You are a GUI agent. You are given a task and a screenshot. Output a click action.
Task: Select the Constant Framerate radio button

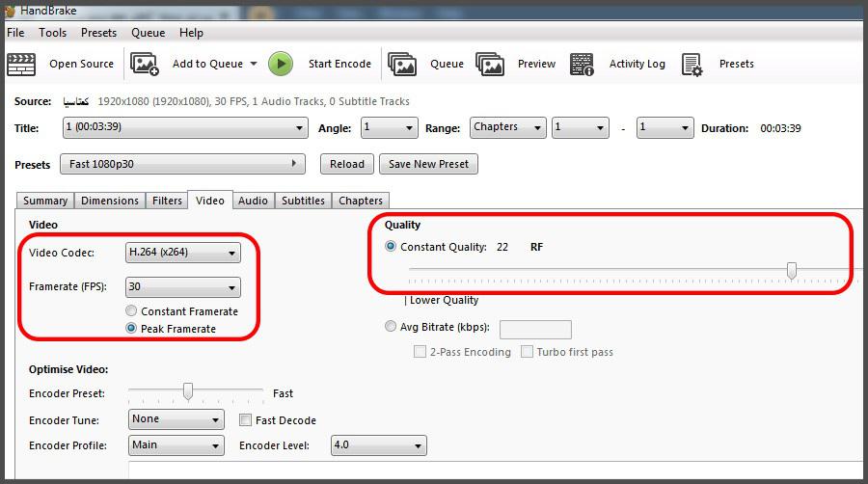[131, 310]
